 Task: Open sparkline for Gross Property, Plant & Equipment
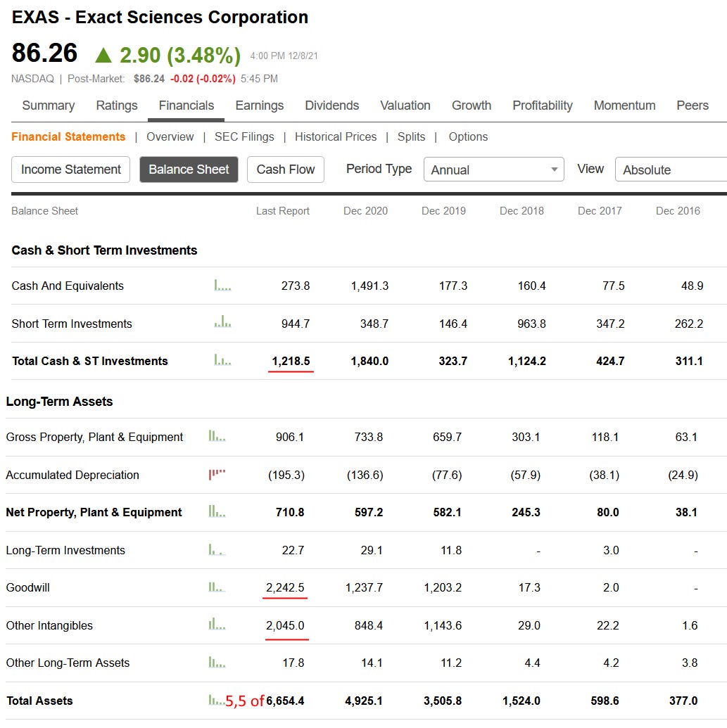(217, 436)
